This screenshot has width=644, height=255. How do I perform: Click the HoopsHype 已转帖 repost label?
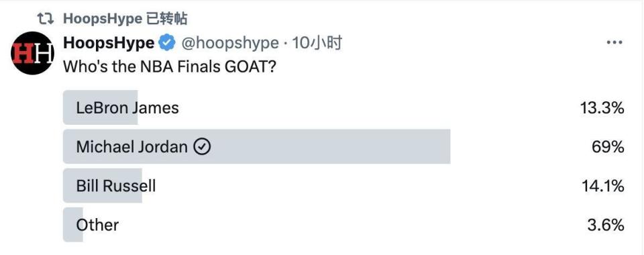click(x=125, y=19)
